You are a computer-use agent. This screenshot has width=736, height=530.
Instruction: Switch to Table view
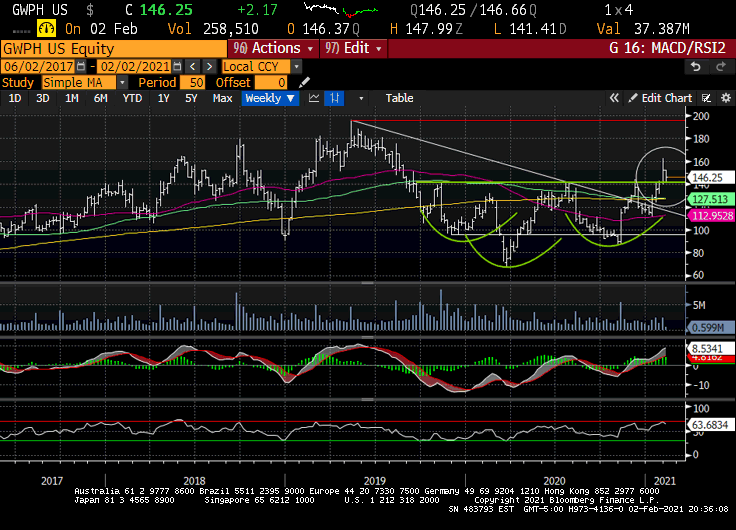pos(399,98)
